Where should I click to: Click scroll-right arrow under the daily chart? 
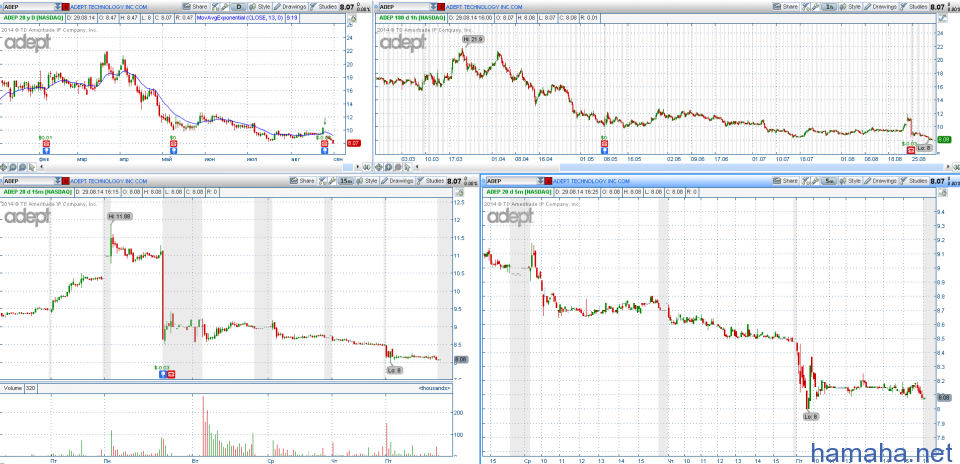(x=358, y=167)
